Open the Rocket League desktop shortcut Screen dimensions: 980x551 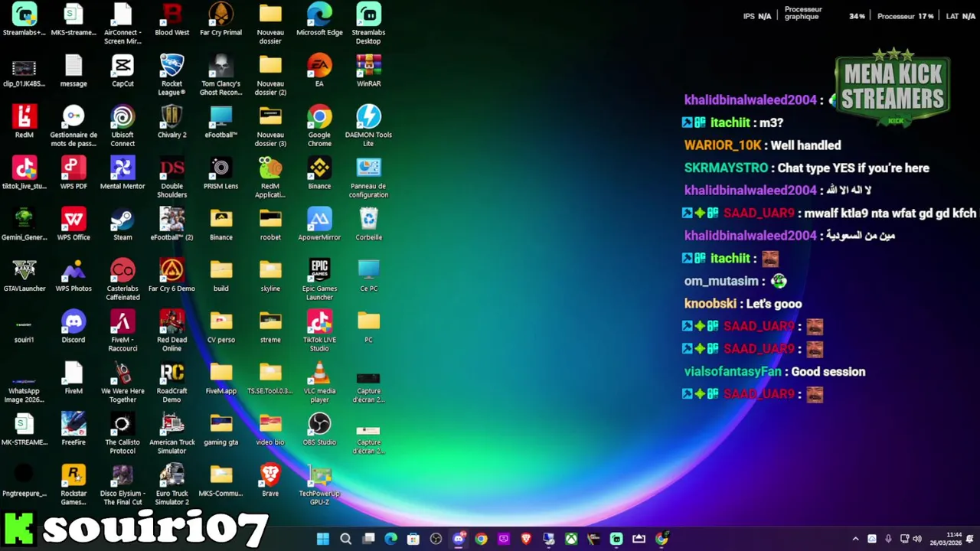pos(171,75)
